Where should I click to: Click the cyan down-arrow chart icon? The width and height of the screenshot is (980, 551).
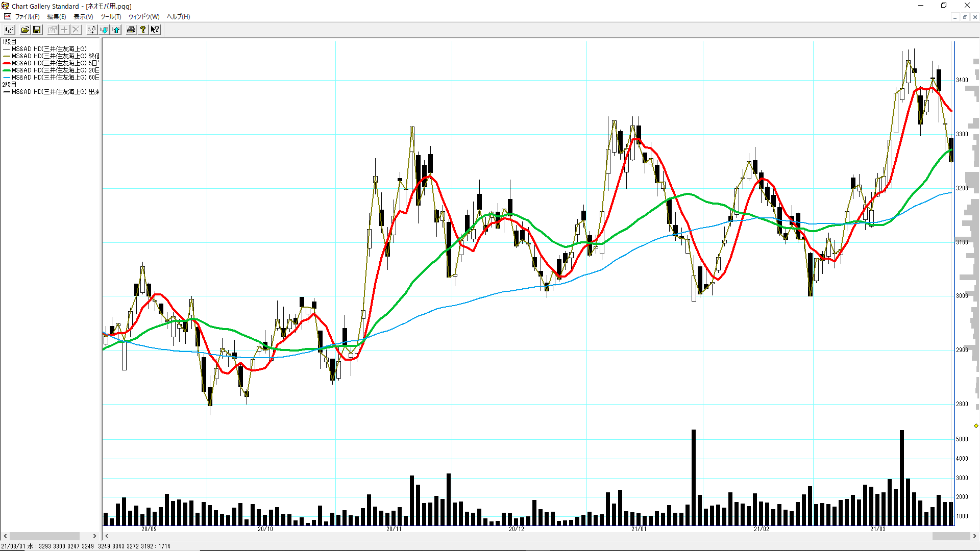click(x=105, y=30)
